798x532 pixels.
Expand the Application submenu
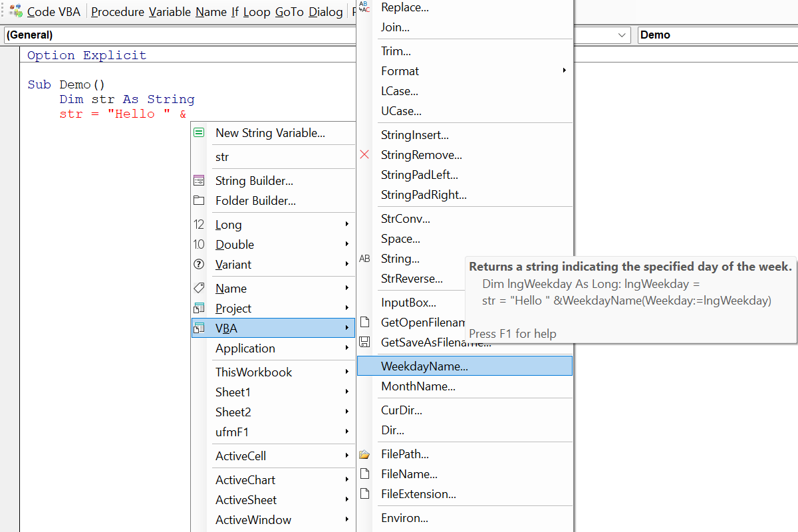pyautogui.click(x=347, y=348)
